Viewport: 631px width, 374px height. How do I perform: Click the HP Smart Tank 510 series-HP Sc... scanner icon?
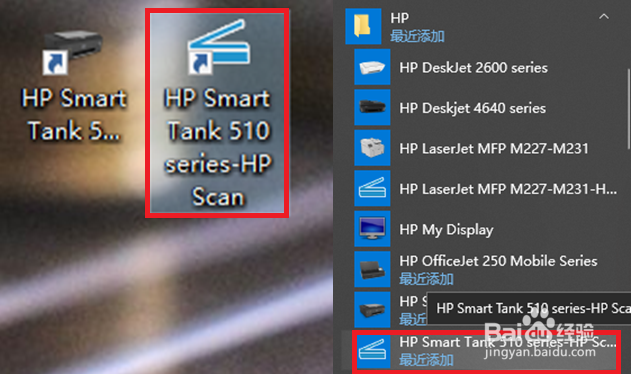[373, 350]
